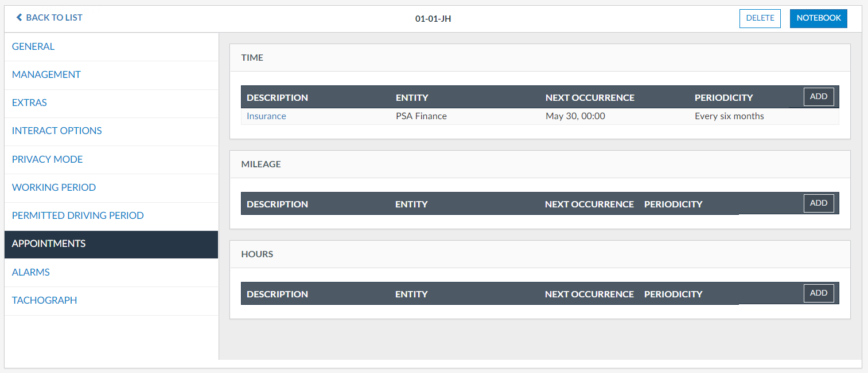Open the Extras section
This screenshot has height=373, width=868.
coord(29,103)
